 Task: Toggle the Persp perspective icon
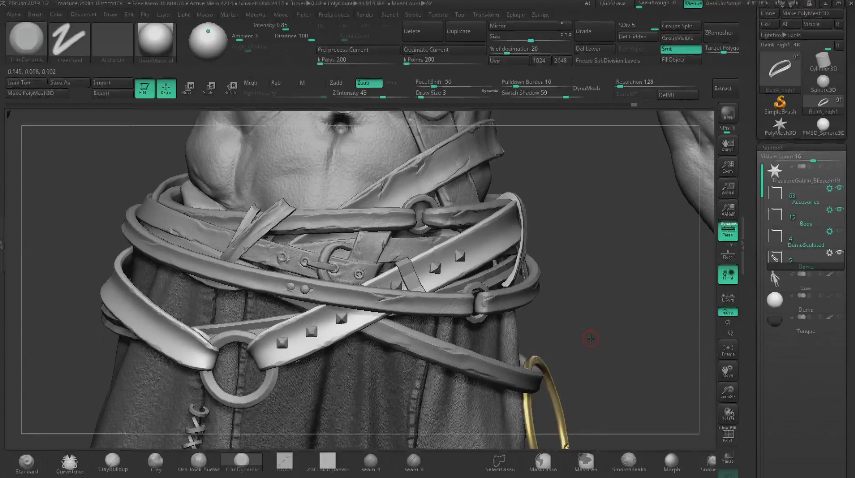tap(727, 231)
